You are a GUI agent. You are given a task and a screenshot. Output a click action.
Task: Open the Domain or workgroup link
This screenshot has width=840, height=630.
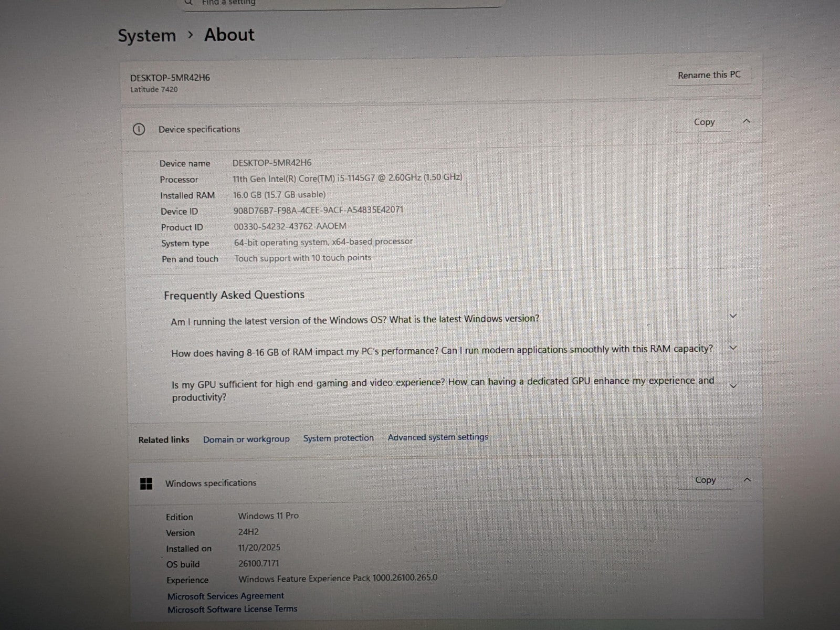pyautogui.click(x=246, y=439)
